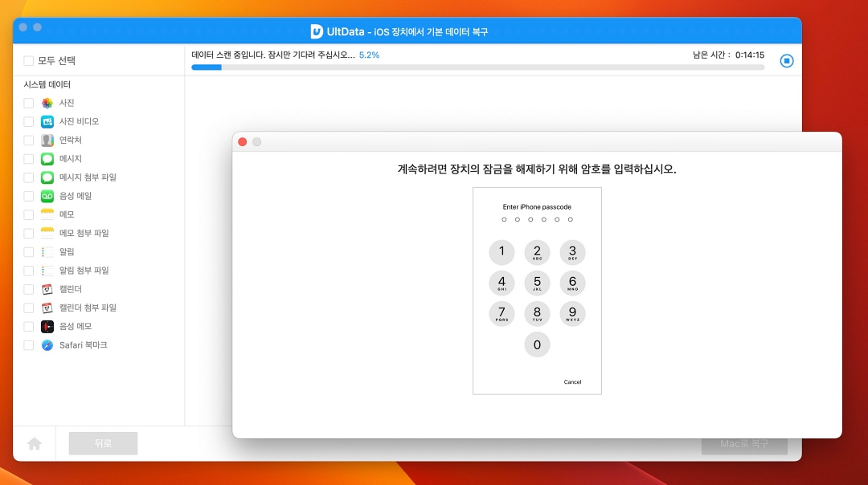Screen dimensions: 868x485
Task: Check the Safari 북마크 checkbox
Action: point(29,345)
